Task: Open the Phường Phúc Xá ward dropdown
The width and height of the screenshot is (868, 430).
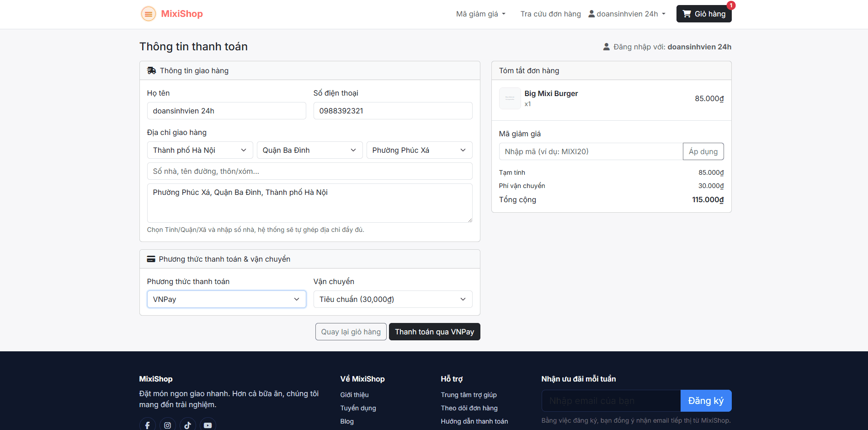Action: click(419, 150)
